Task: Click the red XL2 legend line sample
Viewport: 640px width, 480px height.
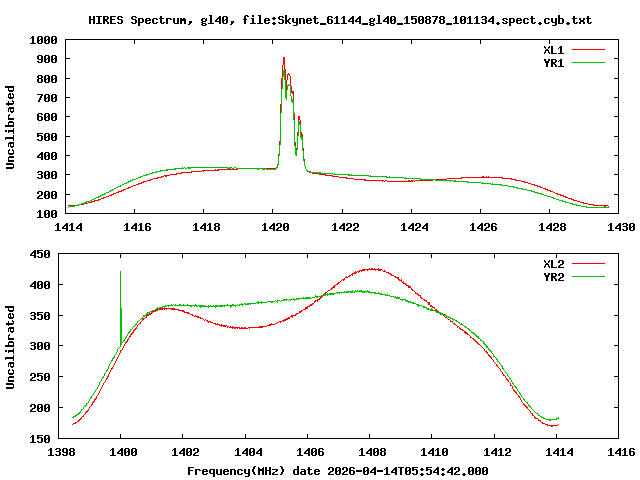Action: point(588,264)
